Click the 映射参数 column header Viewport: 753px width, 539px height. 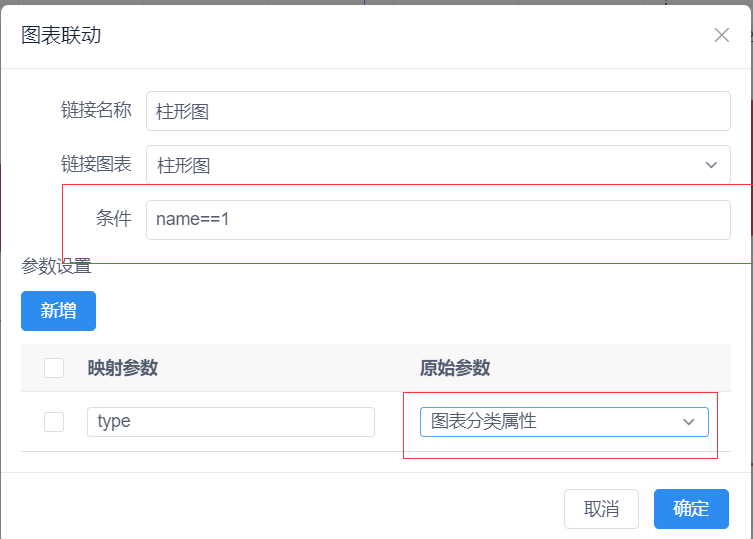point(122,368)
